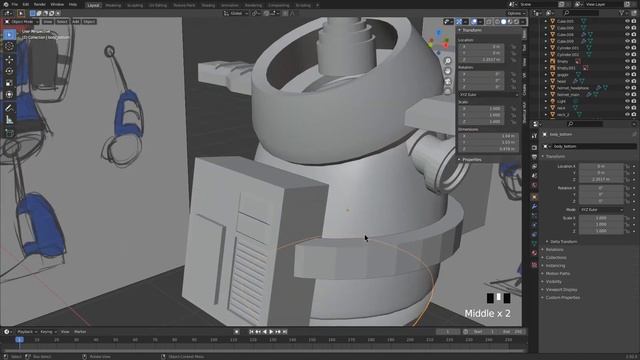Click the play animation button
This screenshot has height=360, width=640.
click(x=271, y=332)
